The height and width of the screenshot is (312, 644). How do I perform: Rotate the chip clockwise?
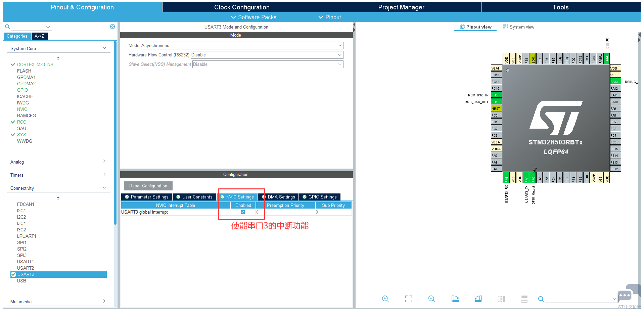(x=455, y=299)
